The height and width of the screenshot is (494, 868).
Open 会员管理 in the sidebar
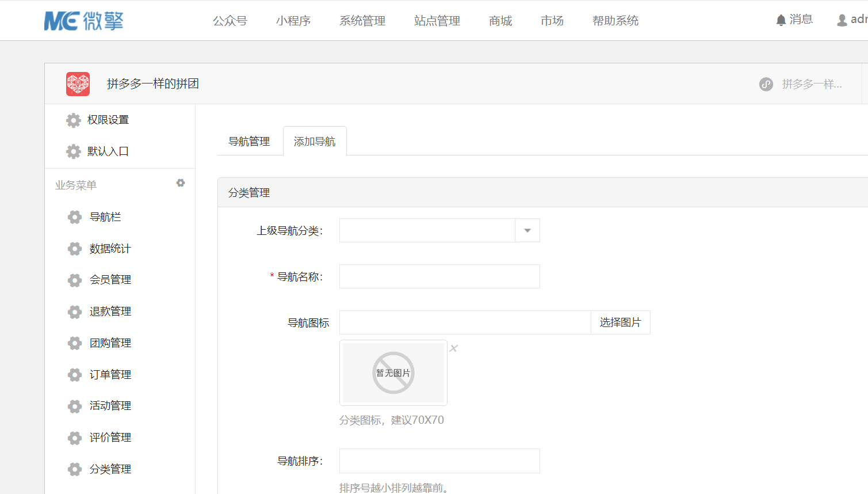point(110,280)
